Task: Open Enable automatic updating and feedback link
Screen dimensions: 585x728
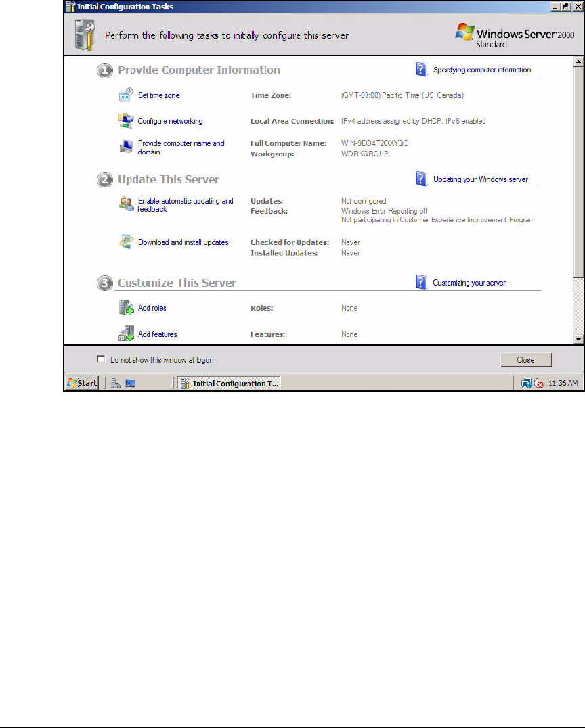Action: (186, 205)
